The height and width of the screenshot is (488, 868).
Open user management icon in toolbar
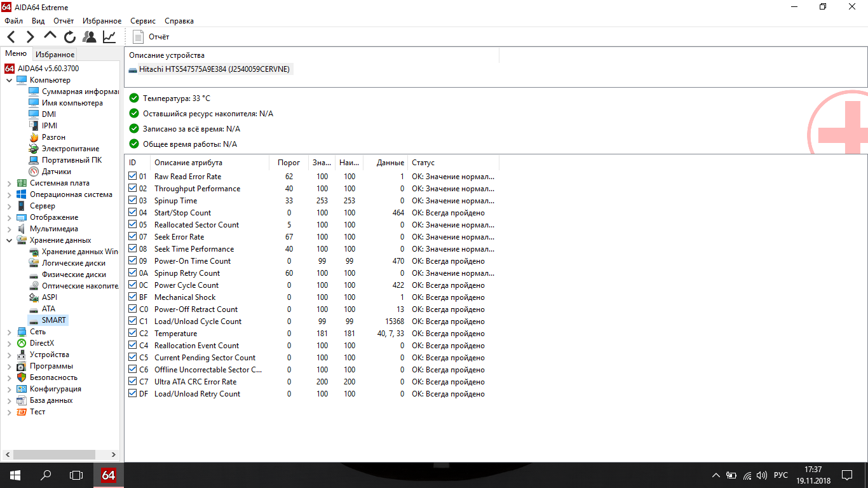(90, 37)
